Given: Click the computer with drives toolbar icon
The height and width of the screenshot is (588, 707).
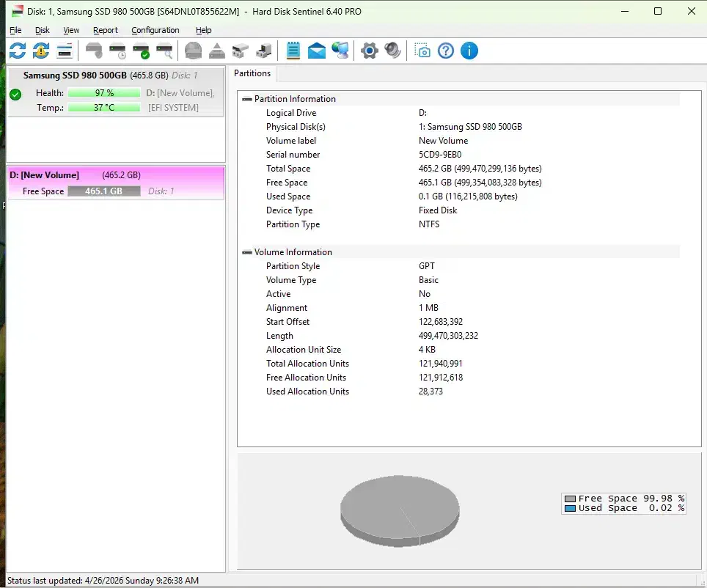Looking at the screenshot, I should [x=264, y=51].
